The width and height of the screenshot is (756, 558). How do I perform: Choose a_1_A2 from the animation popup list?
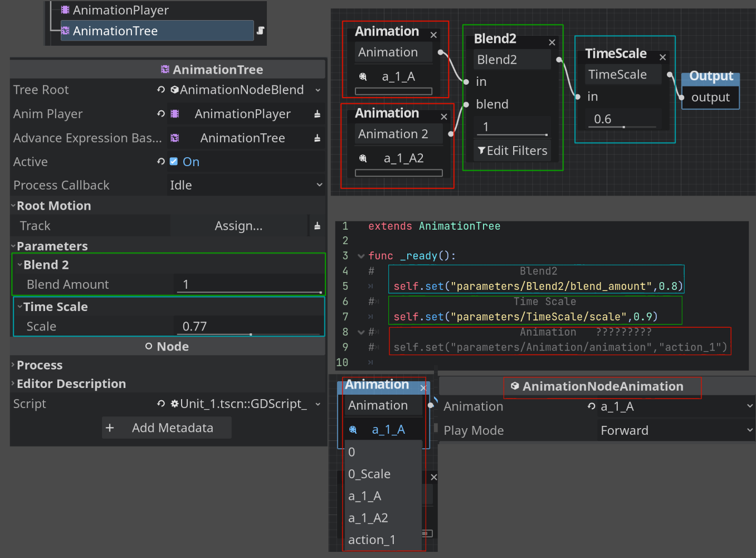pos(383,518)
